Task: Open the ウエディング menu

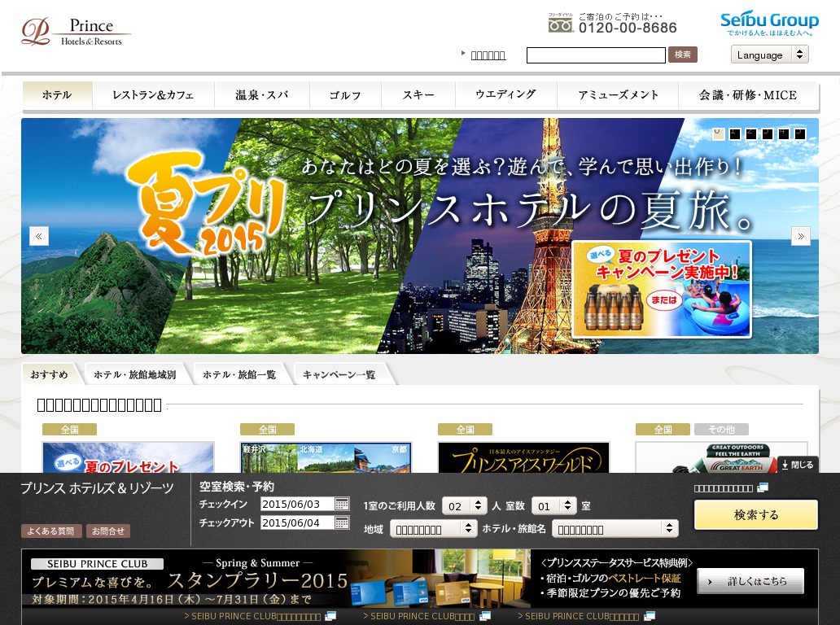Action: [505, 95]
